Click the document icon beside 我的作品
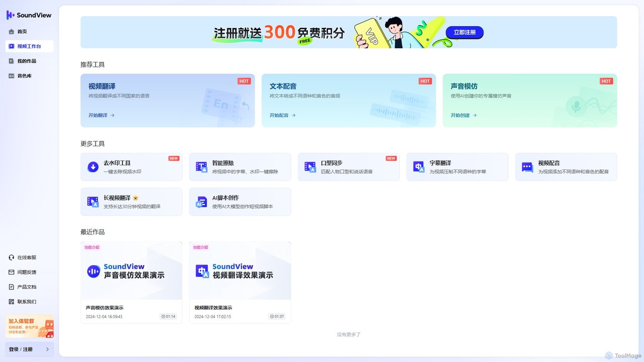This screenshot has height=362, width=644. (x=12, y=61)
